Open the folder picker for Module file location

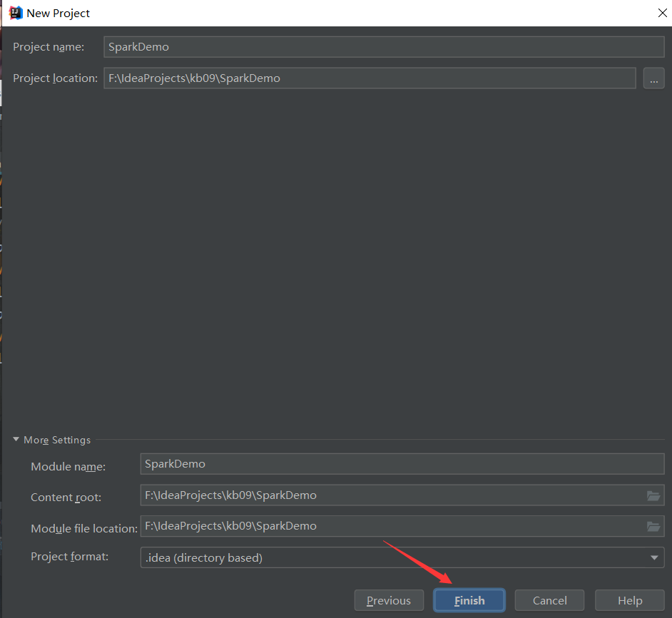[x=653, y=526]
